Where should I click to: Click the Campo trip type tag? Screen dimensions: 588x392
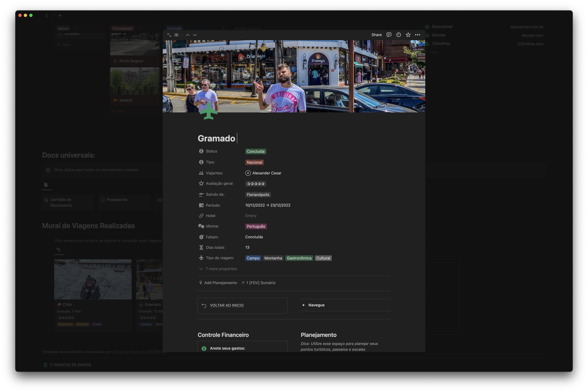tap(253, 258)
